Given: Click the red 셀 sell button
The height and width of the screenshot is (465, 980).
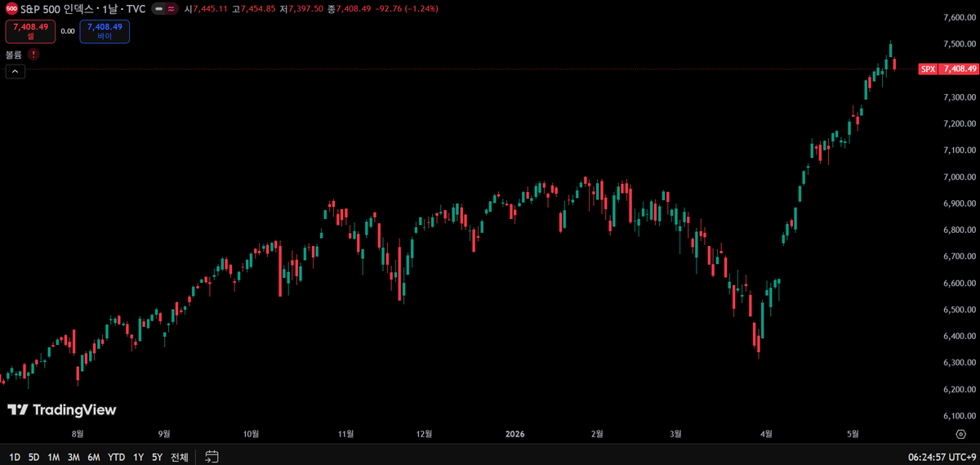Looking at the screenshot, I should (30, 31).
